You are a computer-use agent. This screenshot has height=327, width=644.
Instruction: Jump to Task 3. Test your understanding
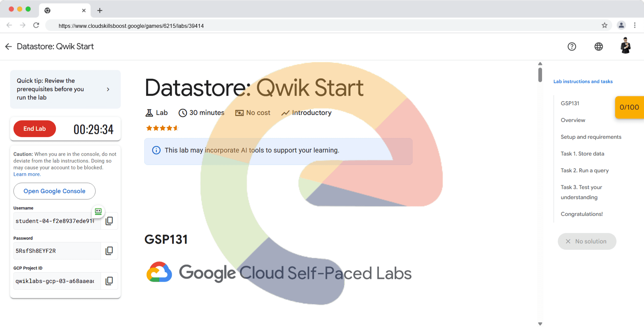click(x=581, y=192)
